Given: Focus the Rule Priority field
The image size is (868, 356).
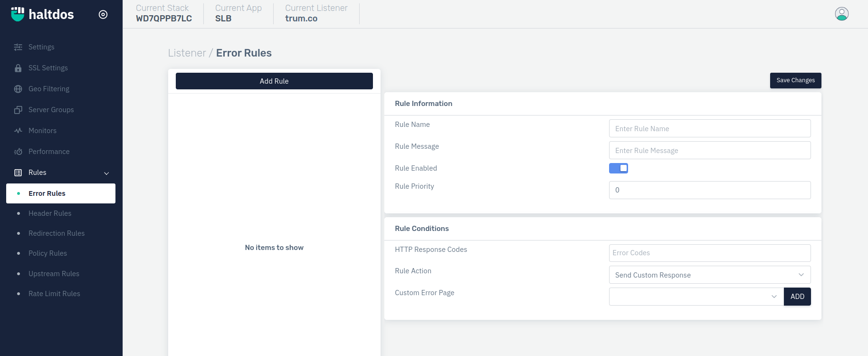Looking at the screenshot, I should tap(710, 190).
